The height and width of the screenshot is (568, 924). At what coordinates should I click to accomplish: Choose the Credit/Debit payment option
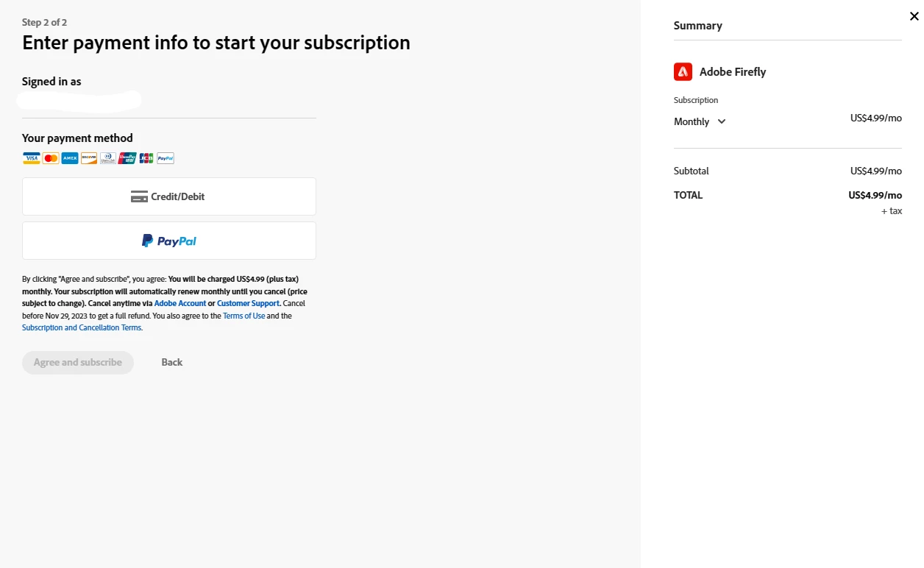pos(169,196)
